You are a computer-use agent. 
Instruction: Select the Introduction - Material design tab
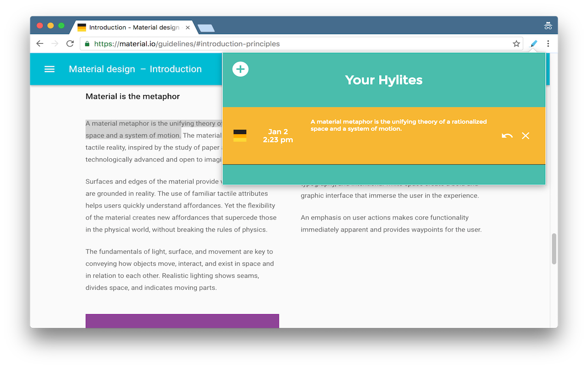[x=133, y=28]
